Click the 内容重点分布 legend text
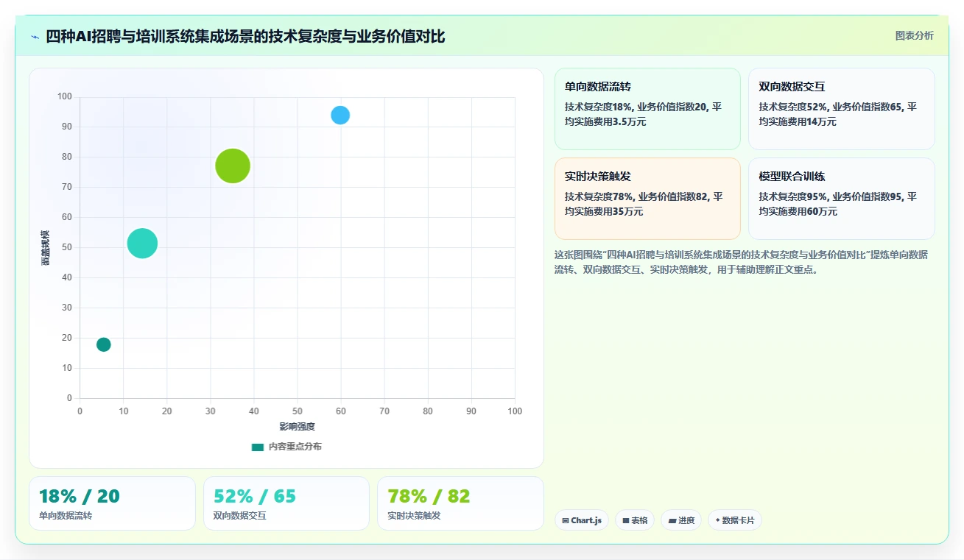This screenshot has height=560, width=964. point(295,447)
